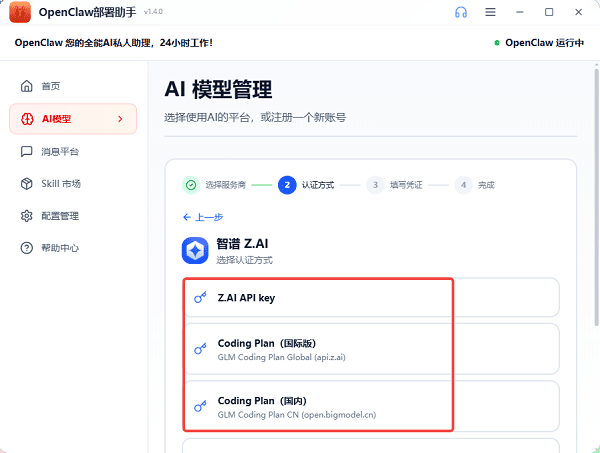The height and width of the screenshot is (453, 600).
Task: Close the OpenClaw window
Action: tap(579, 12)
